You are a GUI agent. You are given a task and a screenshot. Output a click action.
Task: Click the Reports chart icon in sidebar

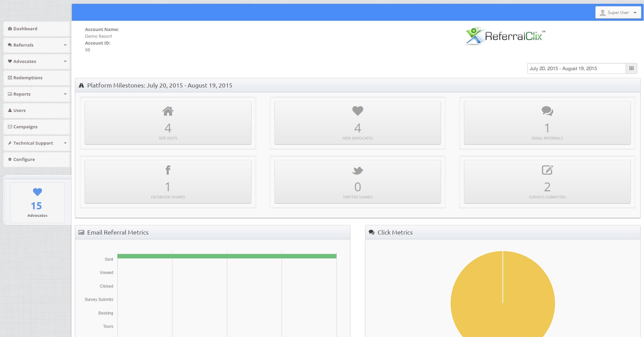pos(10,94)
